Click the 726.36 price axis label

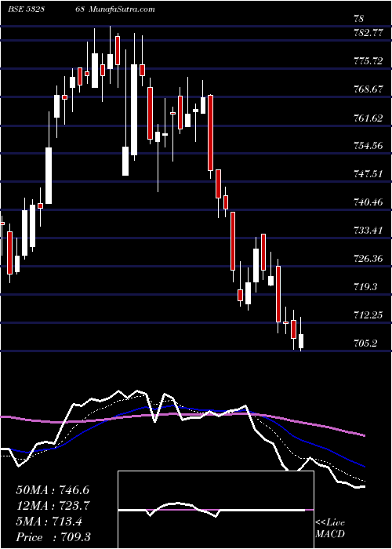(368, 259)
